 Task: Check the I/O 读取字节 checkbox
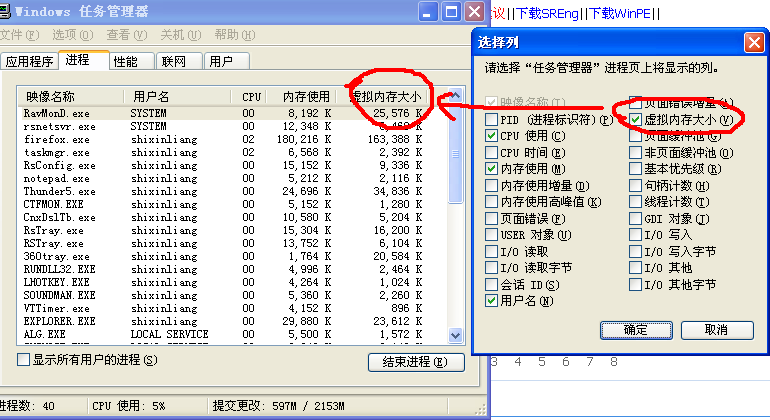(x=491, y=268)
